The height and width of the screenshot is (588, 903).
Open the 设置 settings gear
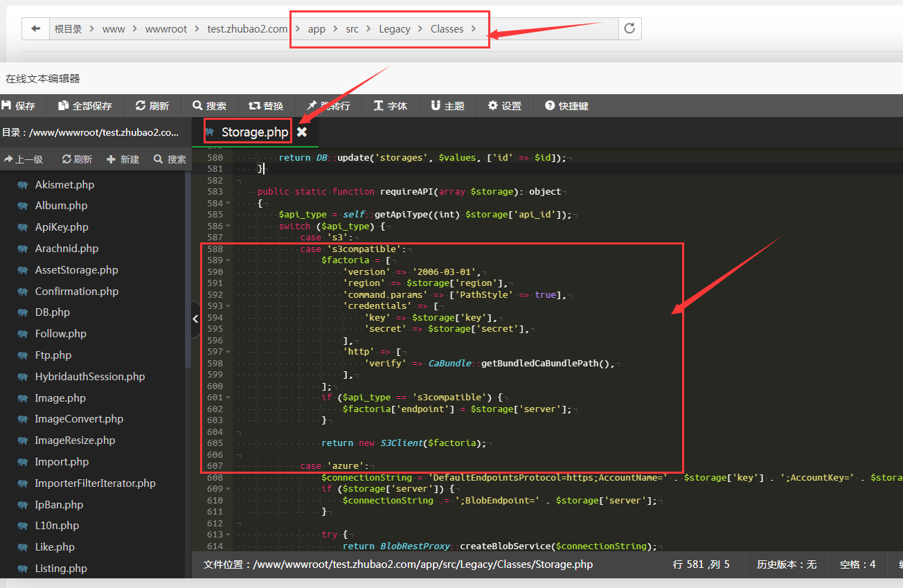(505, 106)
